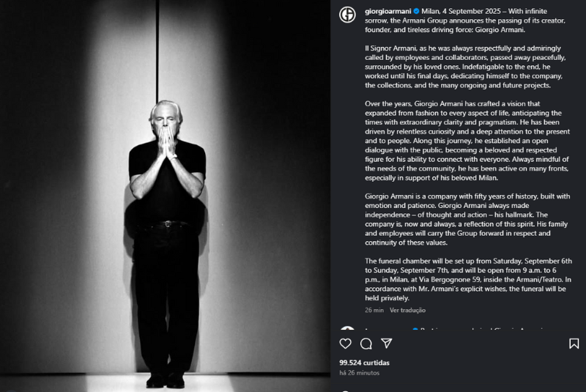Click the 26 min time label under caption
Image resolution: width=586 pixels, height=392 pixels.
click(374, 310)
